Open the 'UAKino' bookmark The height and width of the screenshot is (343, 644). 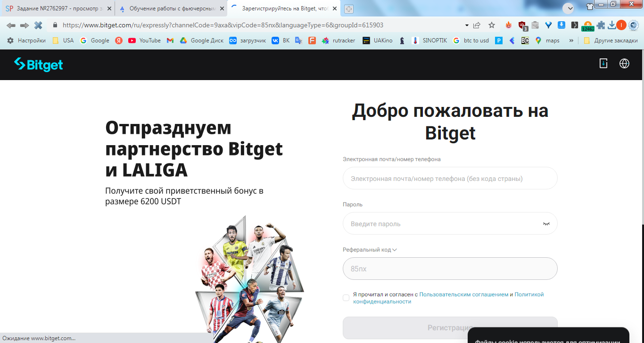pyautogui.click(x=377, y=41)
